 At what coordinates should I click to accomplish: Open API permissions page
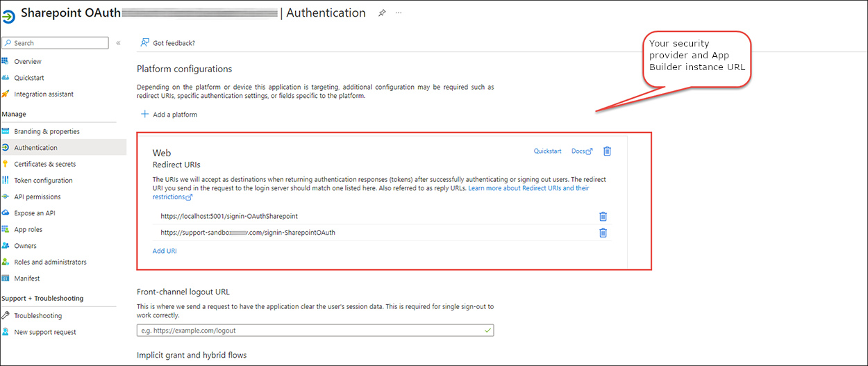click(37, 197)
